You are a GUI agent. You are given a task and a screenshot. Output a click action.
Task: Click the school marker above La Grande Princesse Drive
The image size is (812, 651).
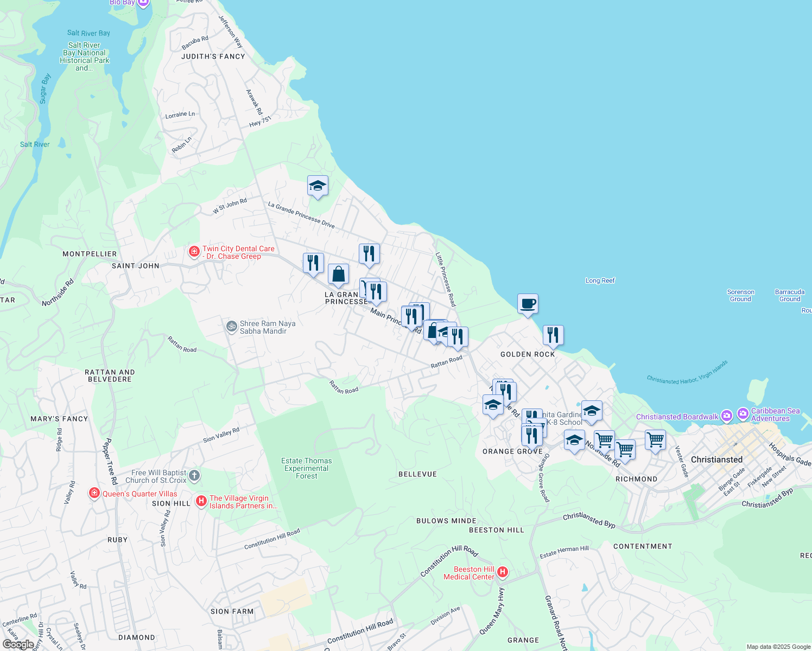pyautogui.click(x=318, y=187)
